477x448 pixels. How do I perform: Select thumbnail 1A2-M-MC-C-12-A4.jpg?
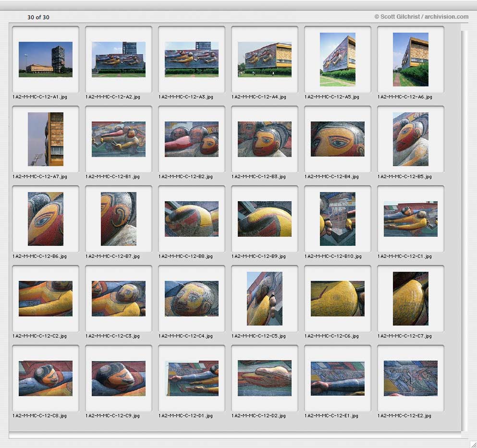point(265,60)
